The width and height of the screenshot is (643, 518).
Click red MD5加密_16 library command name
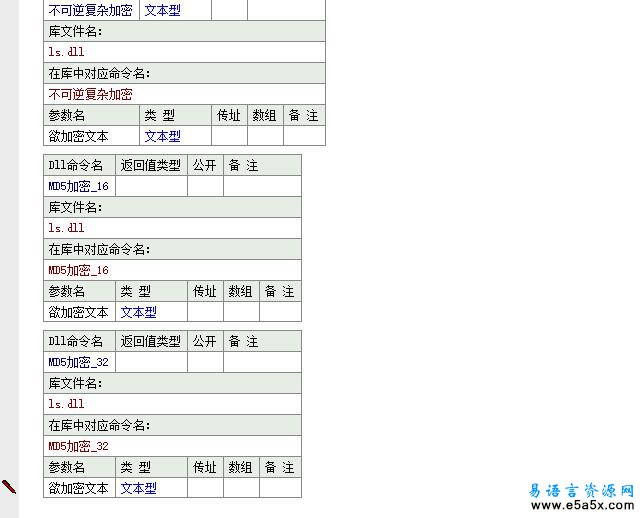click(x=79, y=270)
